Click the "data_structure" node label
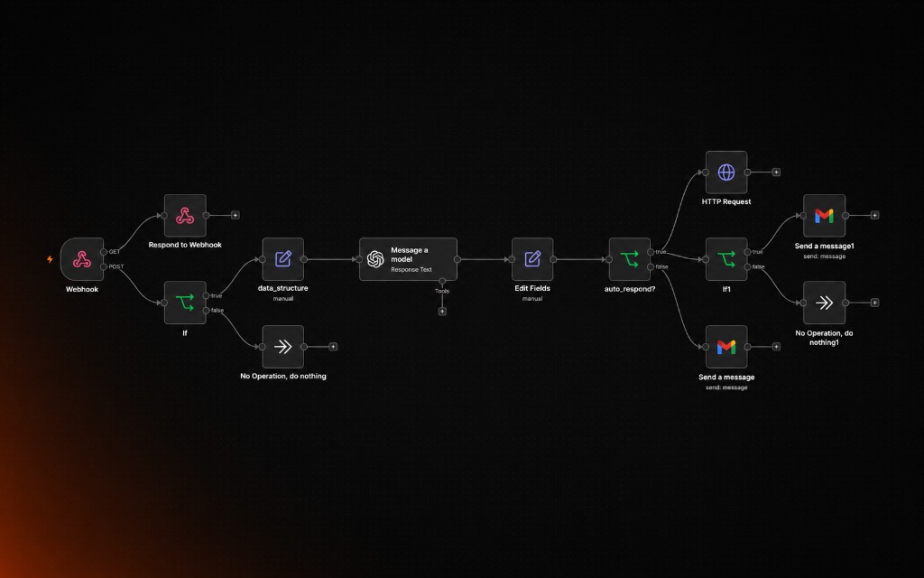924x578 pixels. click(x=282, y=288)
